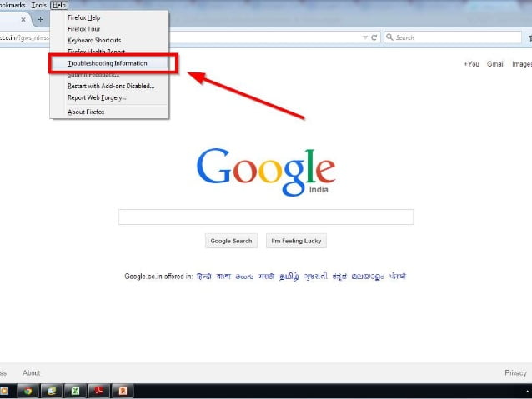Reload the page with refresh icon

(374, 37)
